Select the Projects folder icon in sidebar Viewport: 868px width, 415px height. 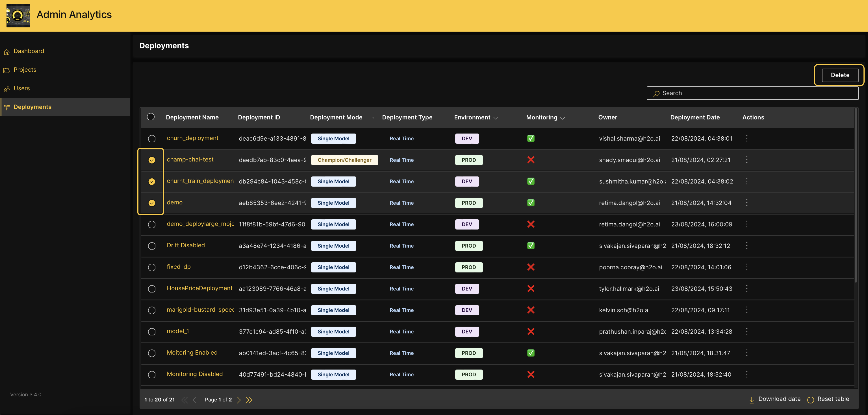tap(7, 70)
